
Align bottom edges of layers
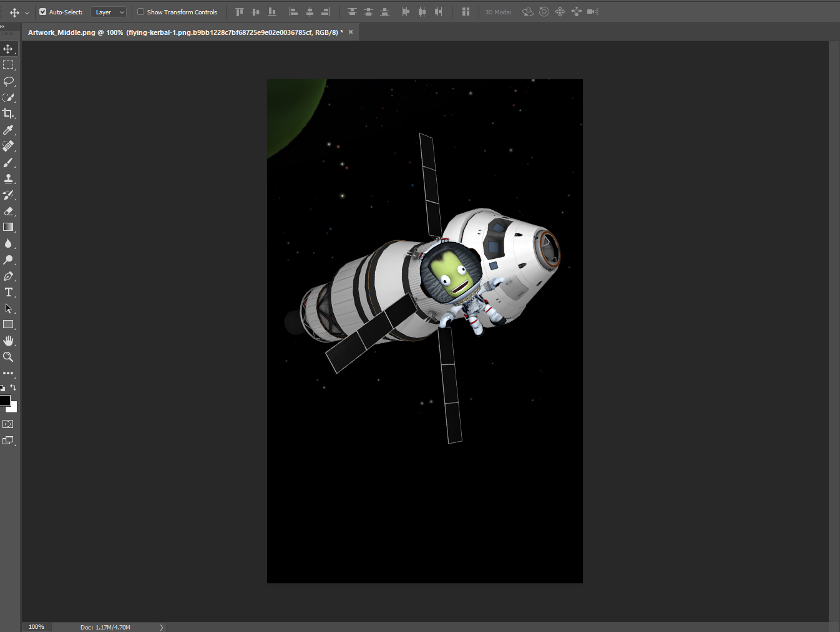tap(271, 12)
